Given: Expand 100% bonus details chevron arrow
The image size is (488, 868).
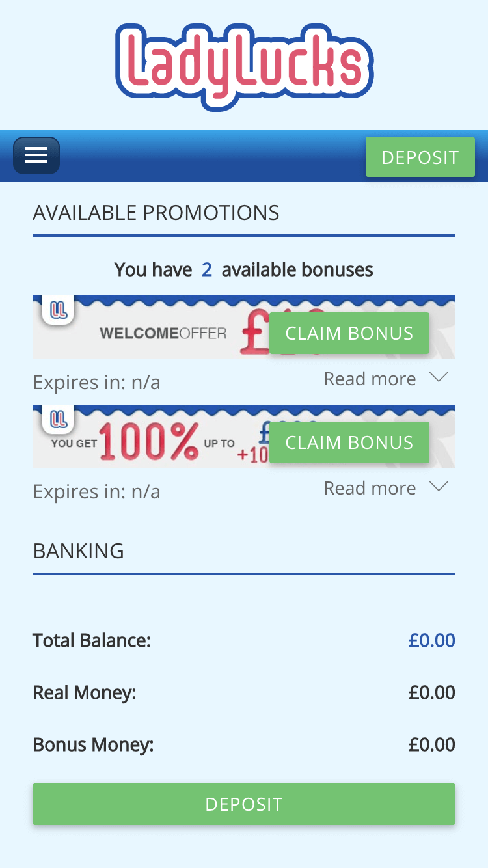Looking at the screenshot, I should [440, 487].
